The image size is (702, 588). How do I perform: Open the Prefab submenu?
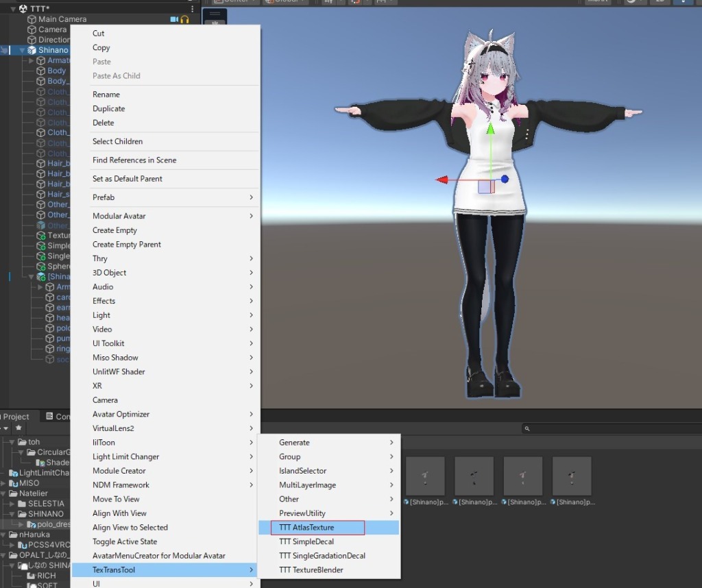point(166,197)
